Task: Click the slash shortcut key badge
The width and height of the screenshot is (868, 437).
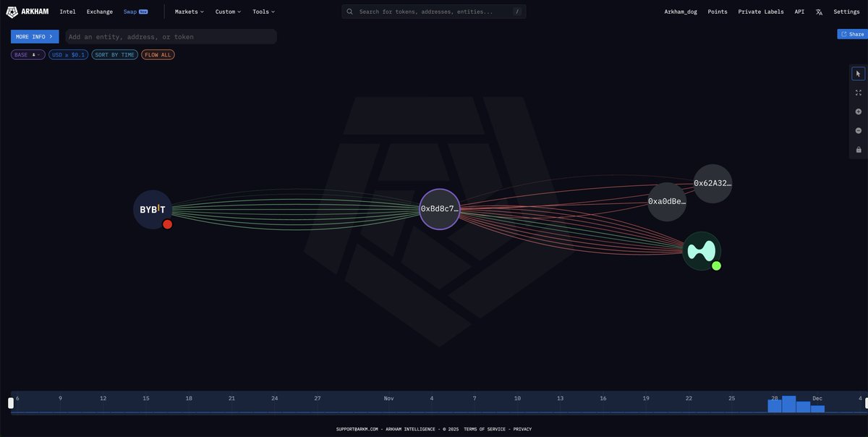Action: point(517,12)
